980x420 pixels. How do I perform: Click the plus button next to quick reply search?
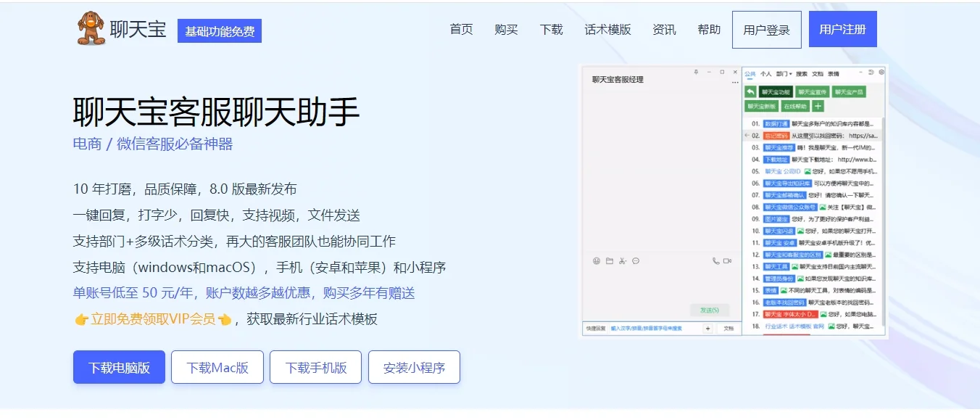708,329
